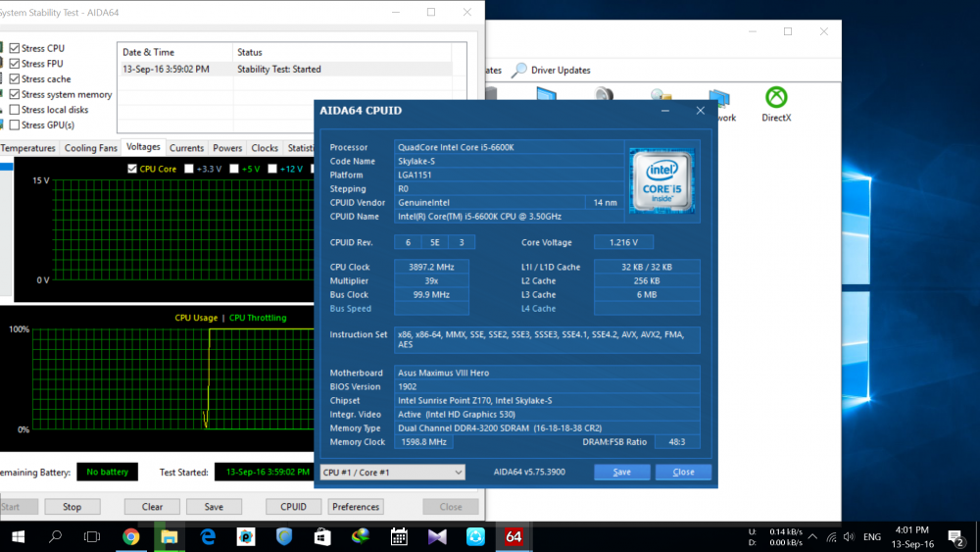Click Multiplier value 39x

431,280
